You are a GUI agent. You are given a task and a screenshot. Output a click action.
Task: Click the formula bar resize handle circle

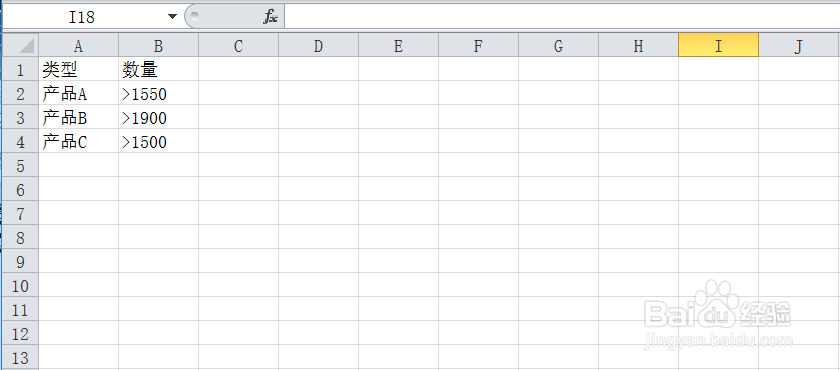coord(195,16)
